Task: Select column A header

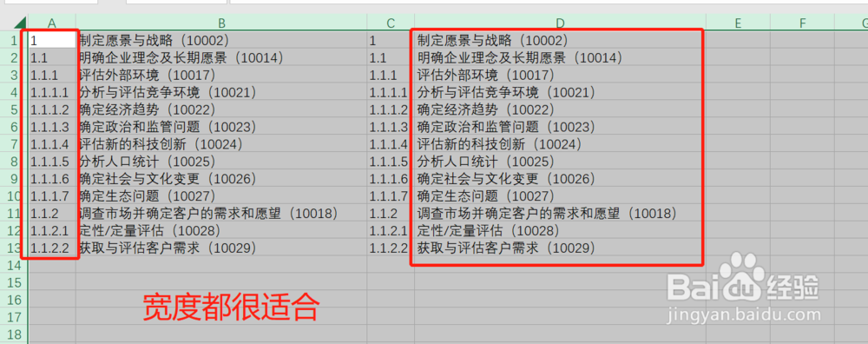Action: 52,23
